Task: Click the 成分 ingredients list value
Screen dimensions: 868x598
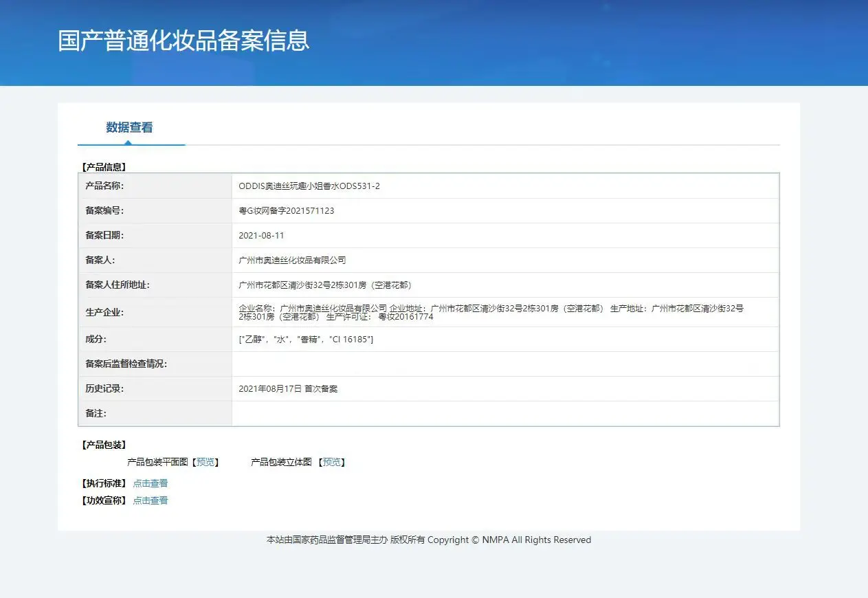Action: [x=306, y=340]
